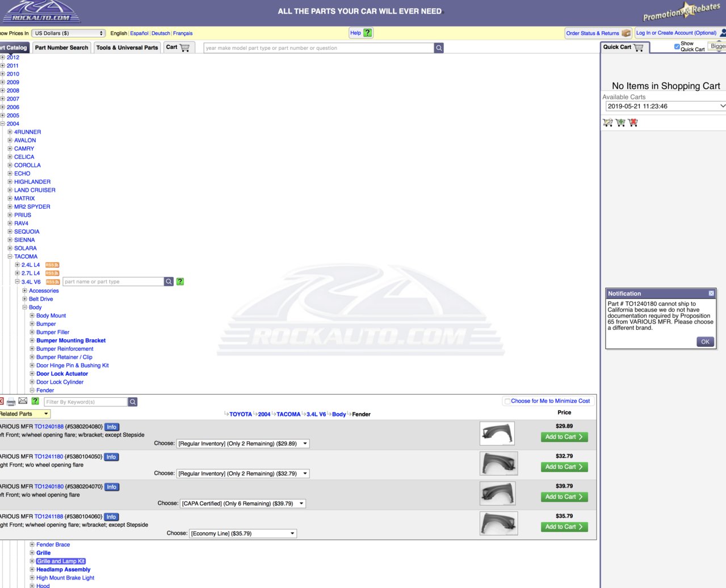Open Regular Inventory $29.89 option dropdown
Viewport: 726px width, 588px height.
[243, 444]
